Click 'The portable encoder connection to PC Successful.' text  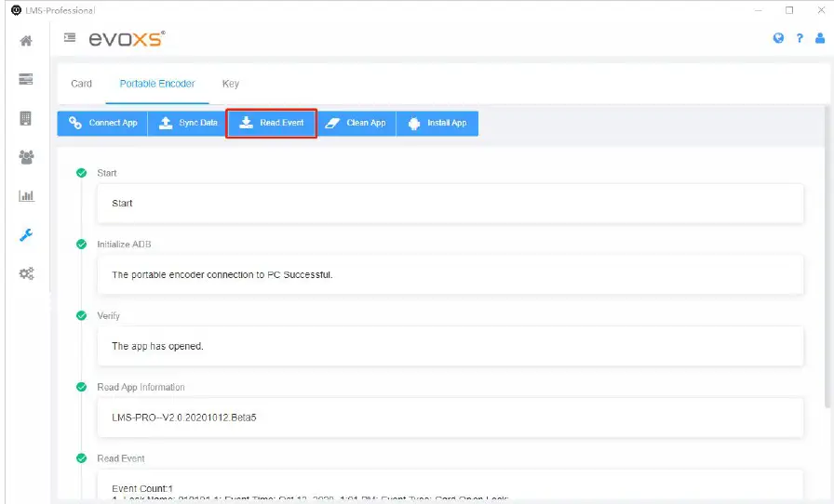(222, 274)
